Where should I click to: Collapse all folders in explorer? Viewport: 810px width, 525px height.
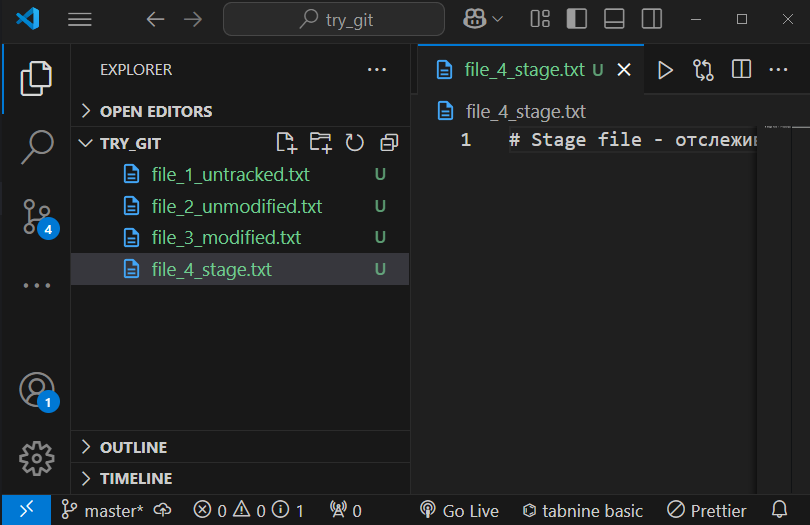pyautogui.click(x=389, y=143)
